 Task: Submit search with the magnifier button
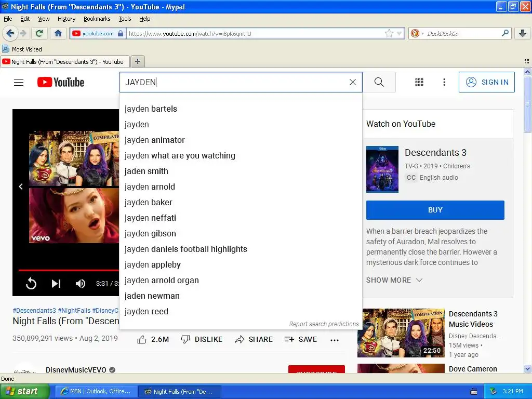click(379, 82)
